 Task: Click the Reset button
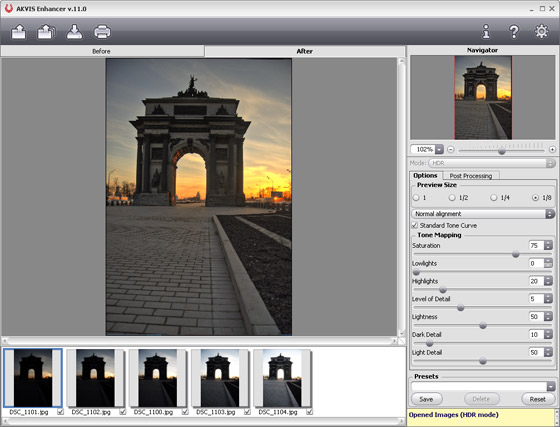[x=538, y=399]
